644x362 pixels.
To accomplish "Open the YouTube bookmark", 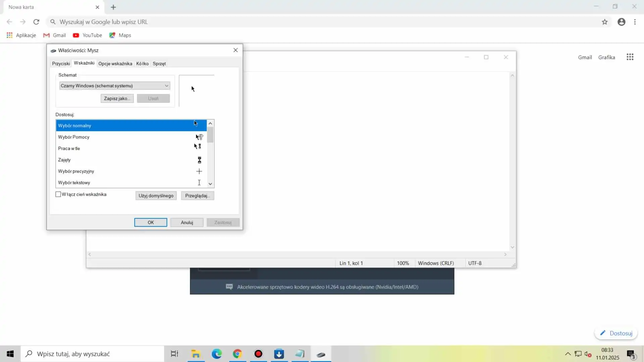I will [88, 35].
